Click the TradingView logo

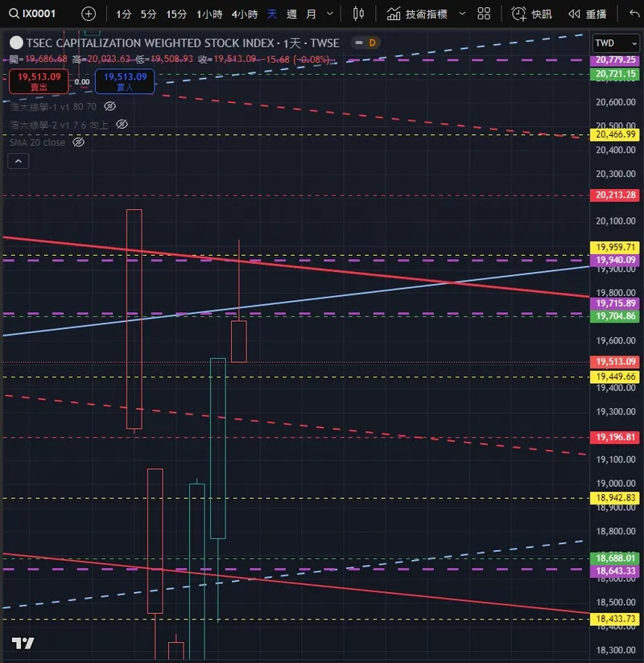[x=23, y=643]
